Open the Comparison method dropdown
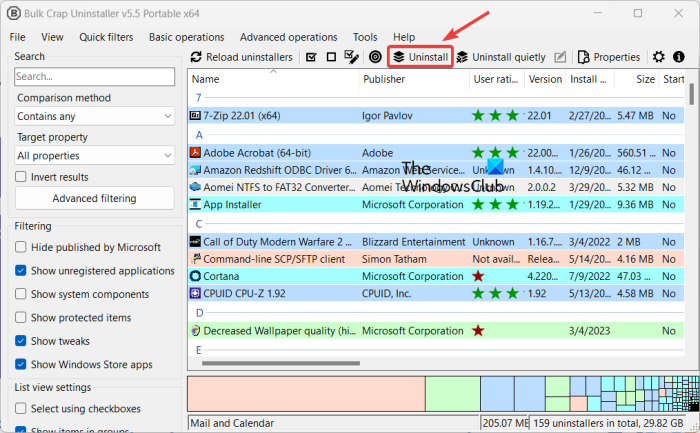The width and height of the screenshot is (700, 433). pos(94,117)
